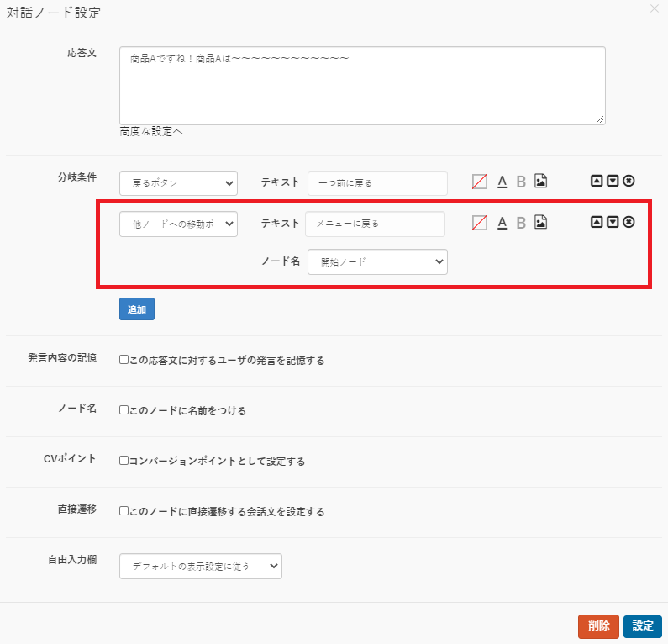This screenshot has height=644, width=668.
Task: Click the 削除 button
Action: point(598,626)
